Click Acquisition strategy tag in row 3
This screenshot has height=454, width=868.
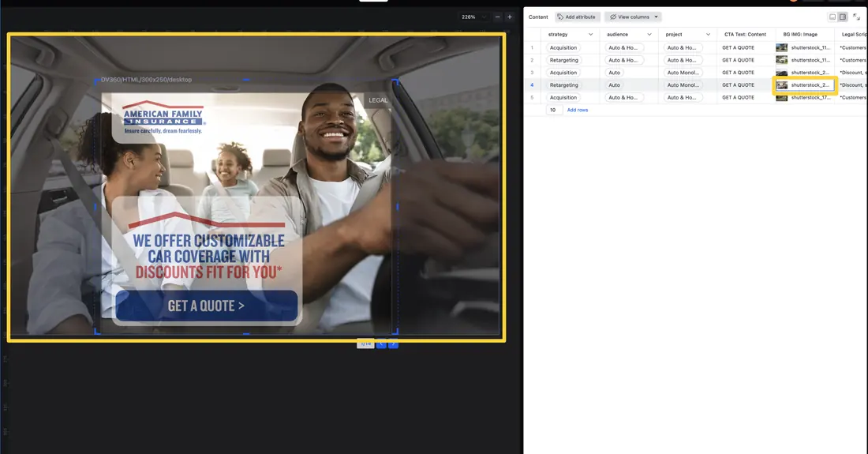(563, 73)
